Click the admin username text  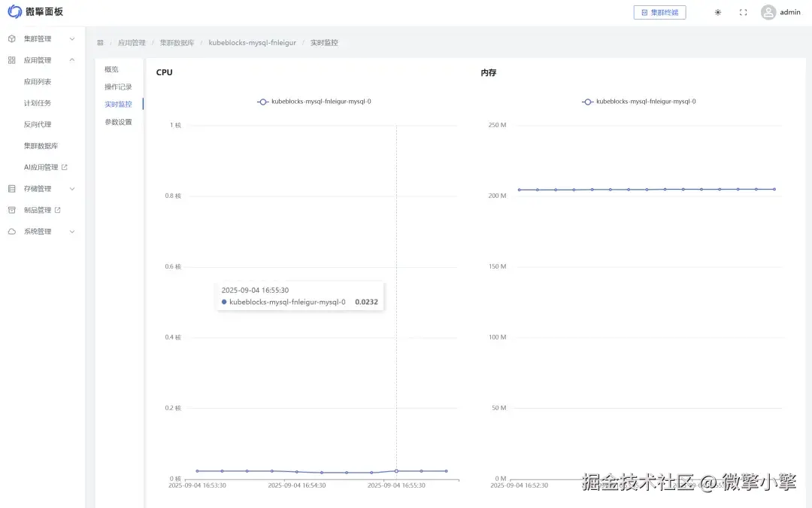[790, 12]
